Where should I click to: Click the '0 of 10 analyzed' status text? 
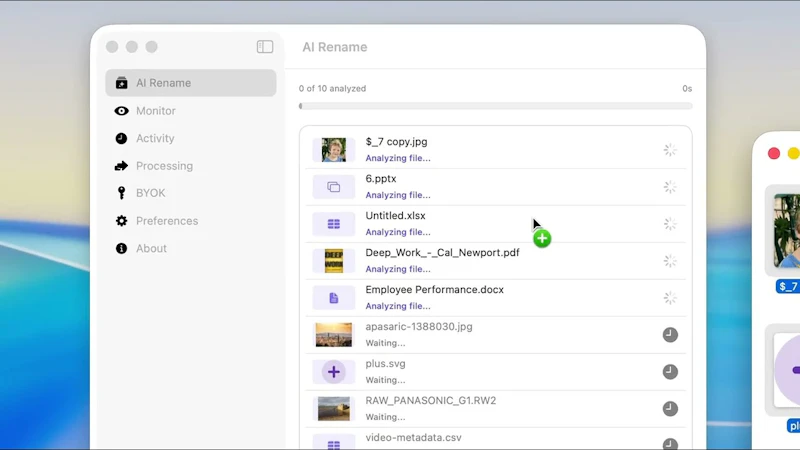point(333,89)
